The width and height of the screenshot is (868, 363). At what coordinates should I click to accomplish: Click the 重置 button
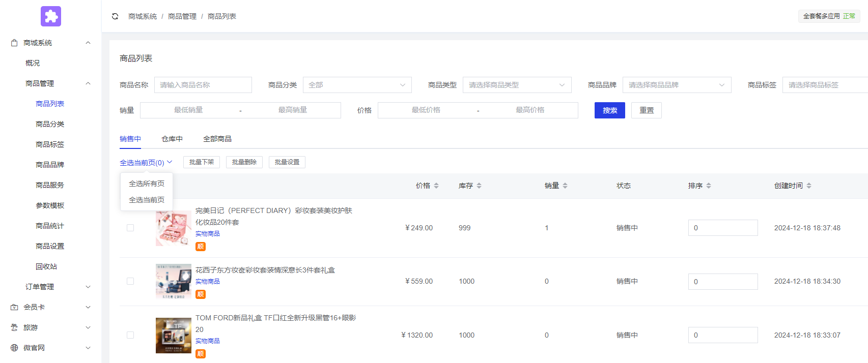pyautogui.click(x=647, y=110)
